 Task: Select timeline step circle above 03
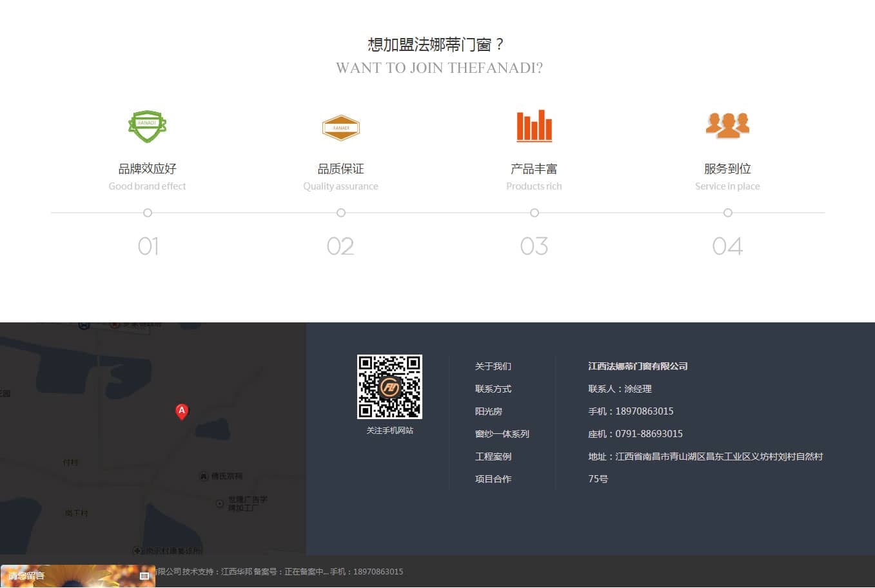click(x=535, y=213)
